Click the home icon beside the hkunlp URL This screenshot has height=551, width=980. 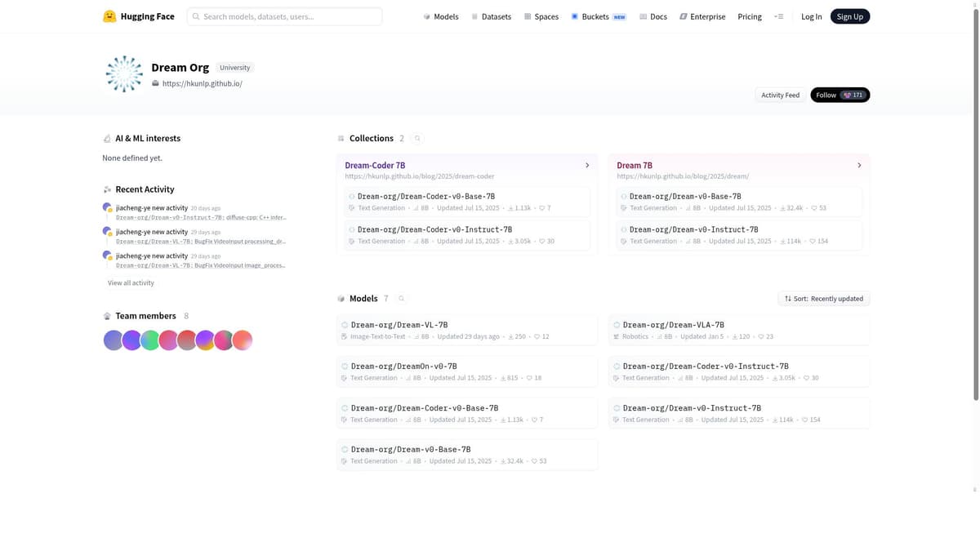point(155,83)
